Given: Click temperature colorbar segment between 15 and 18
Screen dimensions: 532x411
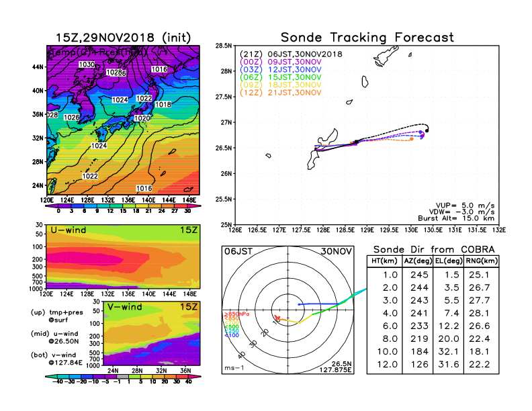Looking at the screenshot, I should point(129,205).
